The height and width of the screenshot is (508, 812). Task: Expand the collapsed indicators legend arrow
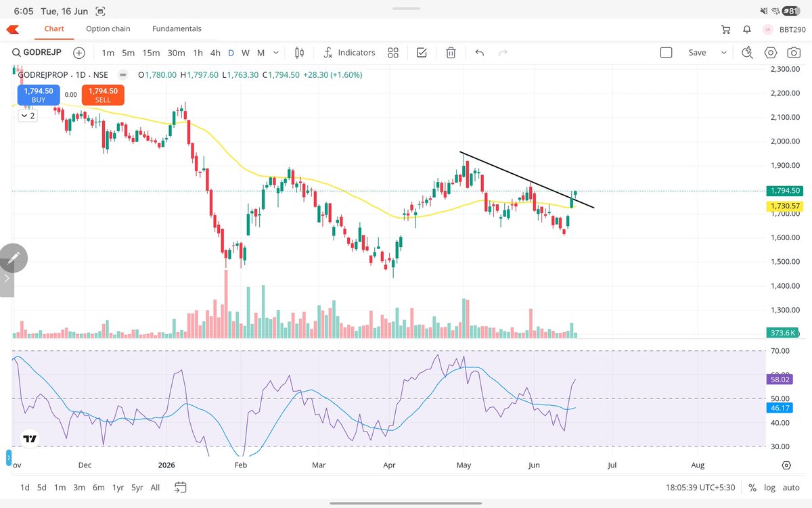click(27, 116)
